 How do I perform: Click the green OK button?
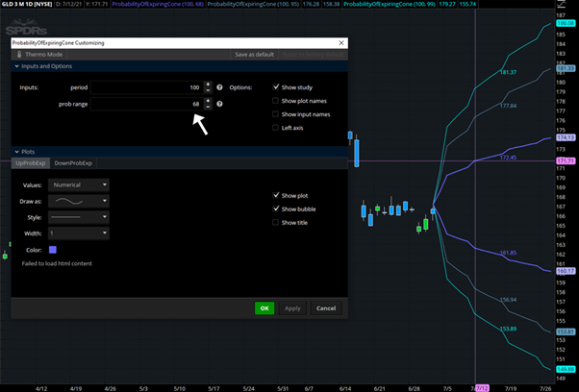click(x=264, y=308)
